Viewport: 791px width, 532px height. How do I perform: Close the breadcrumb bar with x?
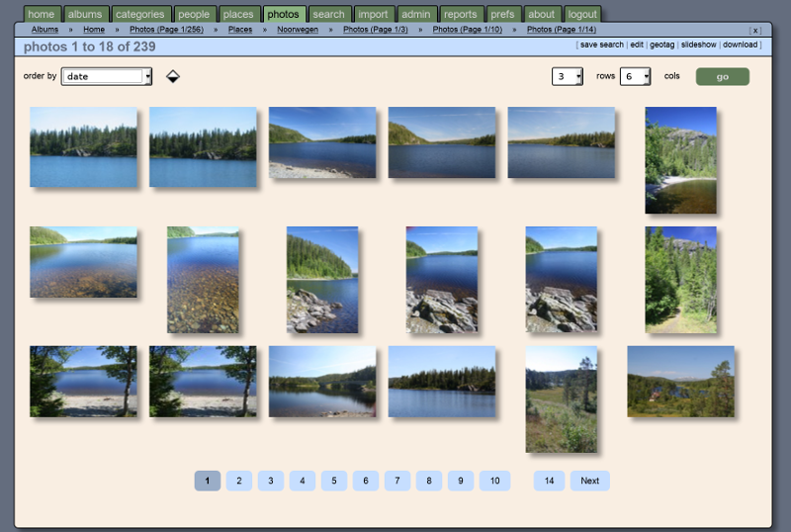coord(755,31)
